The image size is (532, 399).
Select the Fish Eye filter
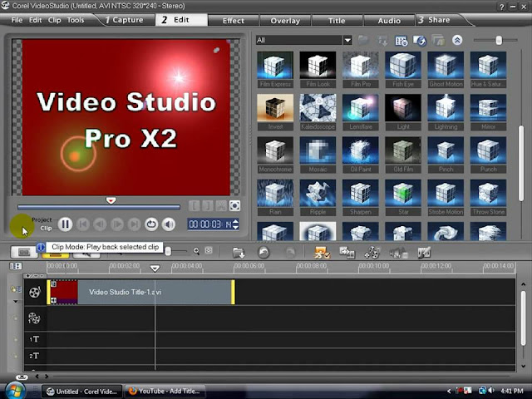click(x=403, y=70)
